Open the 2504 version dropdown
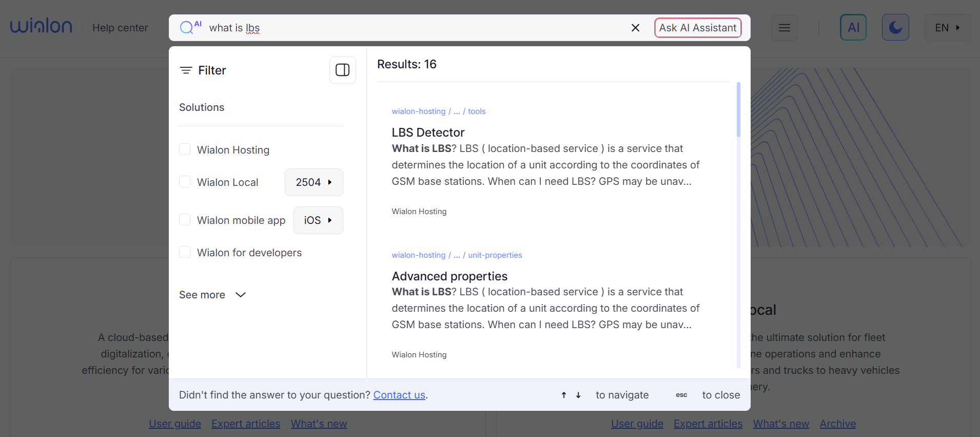The width and height of the screenshot is (980, 437). [314, 182]
